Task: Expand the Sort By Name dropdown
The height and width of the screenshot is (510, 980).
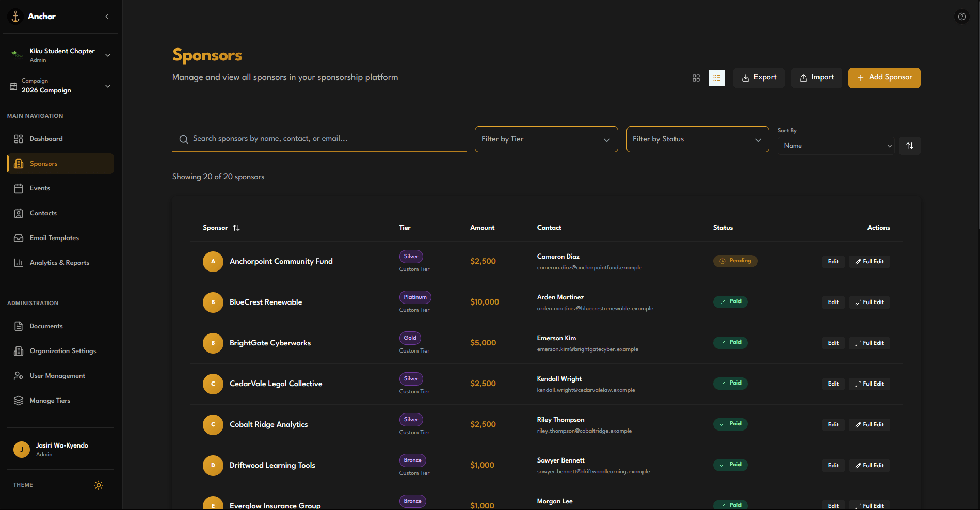Action: pos(836,146)
